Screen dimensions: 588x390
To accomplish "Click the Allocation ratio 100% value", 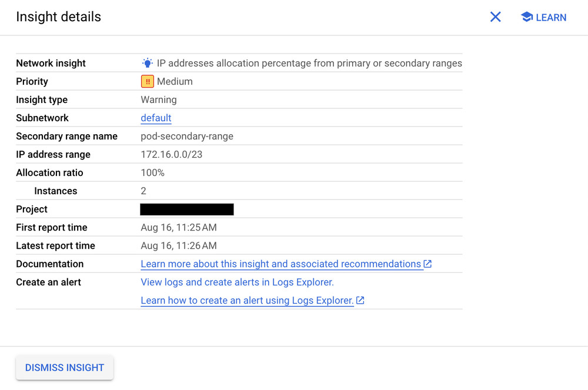I will (153, 173).
